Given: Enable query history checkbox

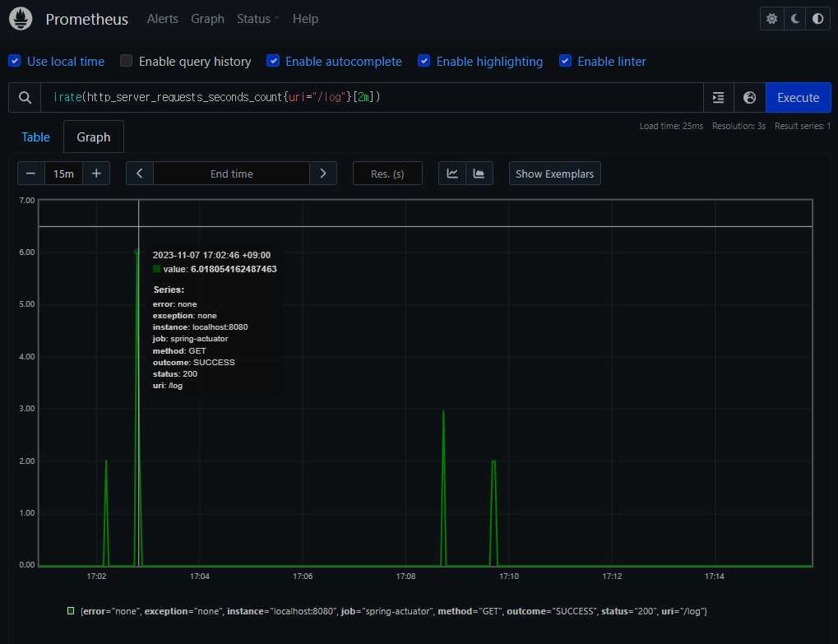Looking at the screenshot, I should point(126,61).
